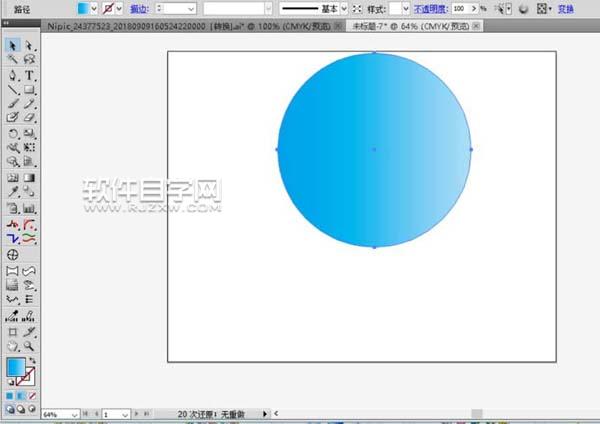600x424 pixels.
Task: Select the Scale tool
Action: pos(29,134)
